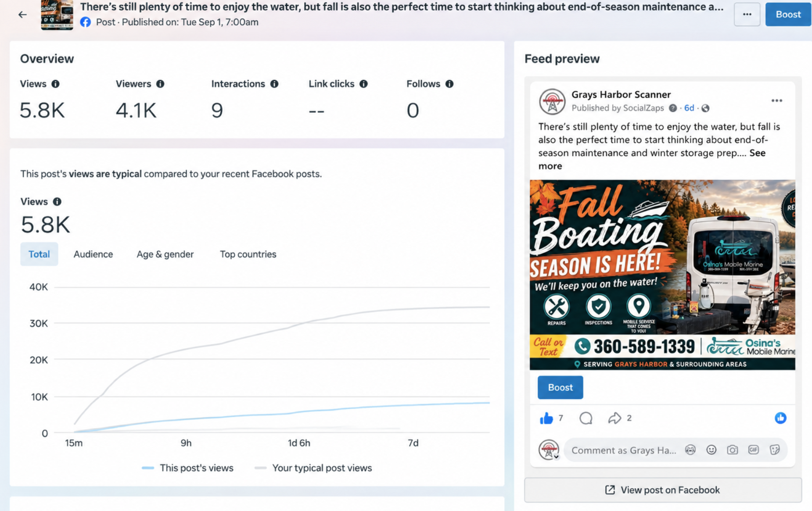
Task: Click the 40K label on chart axis
Action: 39,287
